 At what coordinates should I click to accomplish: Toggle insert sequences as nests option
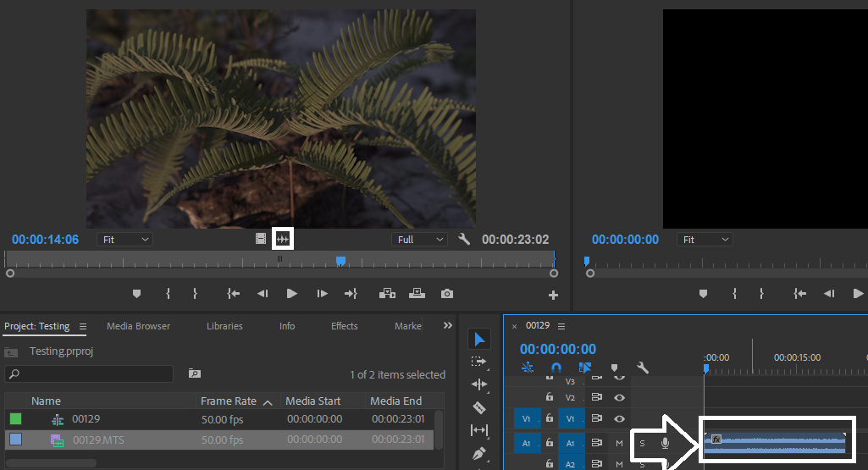pos(527,368)
